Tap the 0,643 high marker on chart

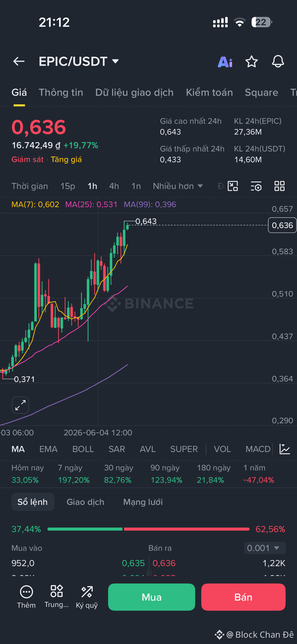pyautogui.click(x=146, y=221)
